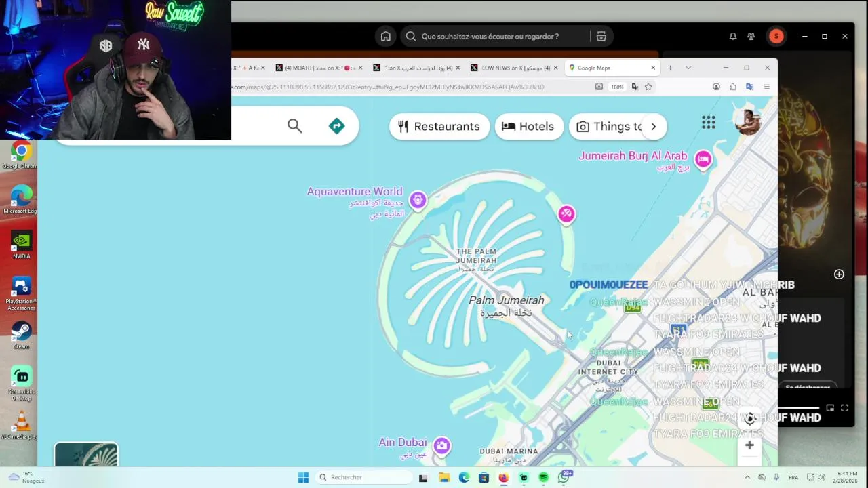Open the browser hamburger menu

(767, 87)
